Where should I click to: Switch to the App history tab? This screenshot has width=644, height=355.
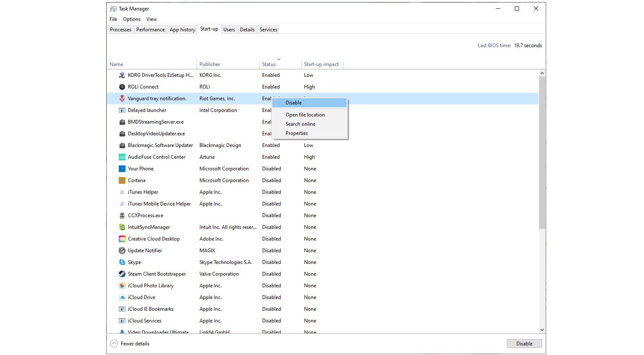tap(182, 30)
